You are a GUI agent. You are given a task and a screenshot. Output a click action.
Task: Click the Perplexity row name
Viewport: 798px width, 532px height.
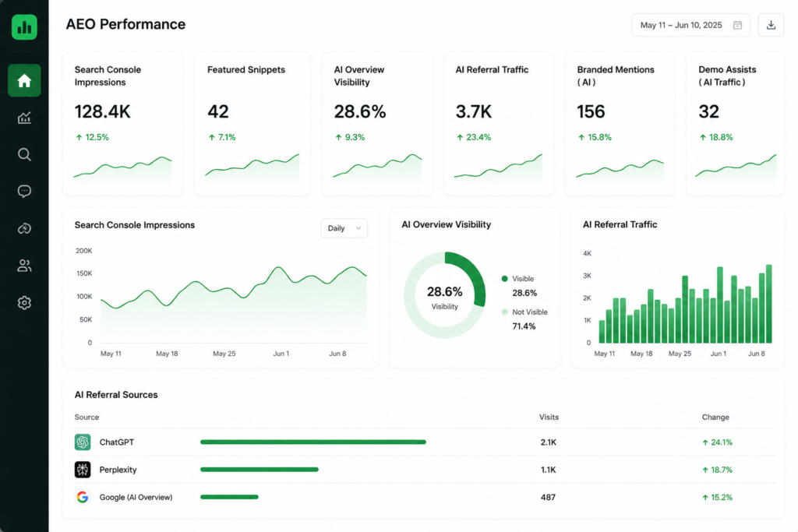118,470
